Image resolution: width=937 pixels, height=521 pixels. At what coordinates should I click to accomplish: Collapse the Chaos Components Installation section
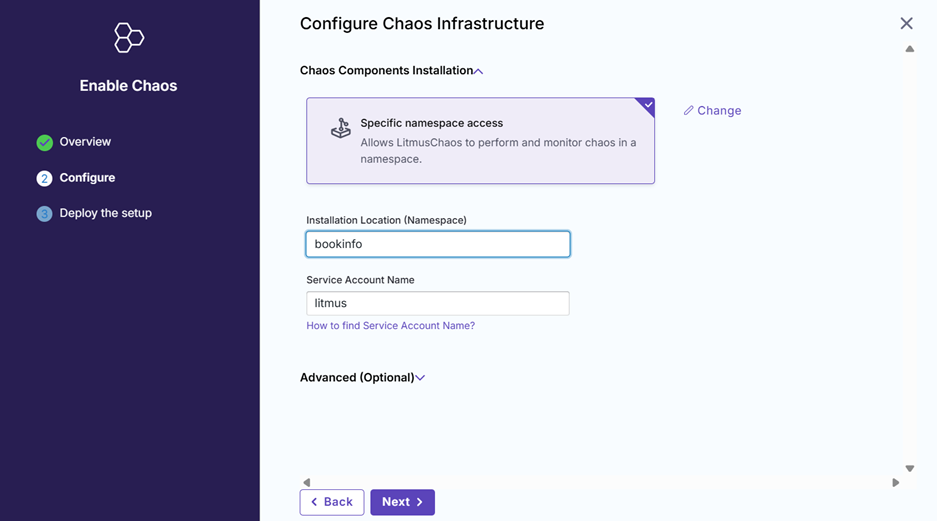pos(479,71)
